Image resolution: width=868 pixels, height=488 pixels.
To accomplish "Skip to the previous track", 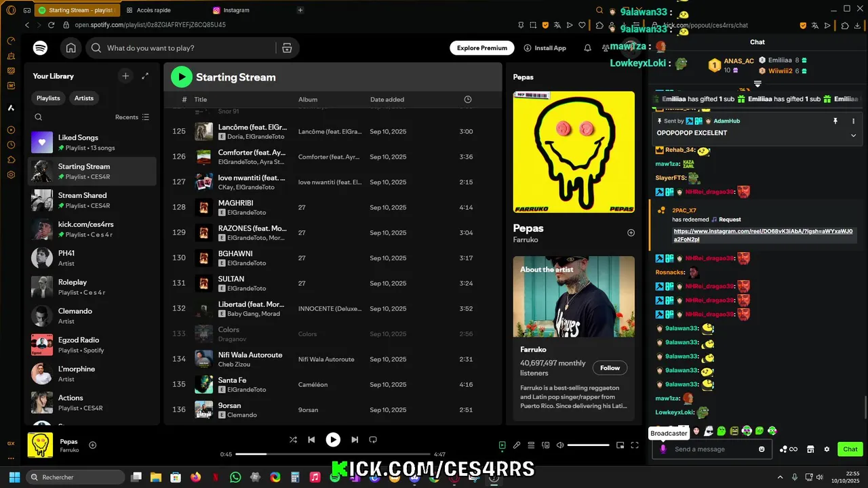I will click(x=311, y=440).
